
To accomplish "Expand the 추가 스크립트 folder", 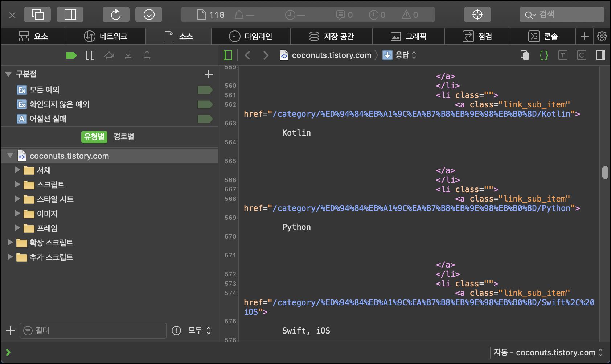I will coord(10,257).
